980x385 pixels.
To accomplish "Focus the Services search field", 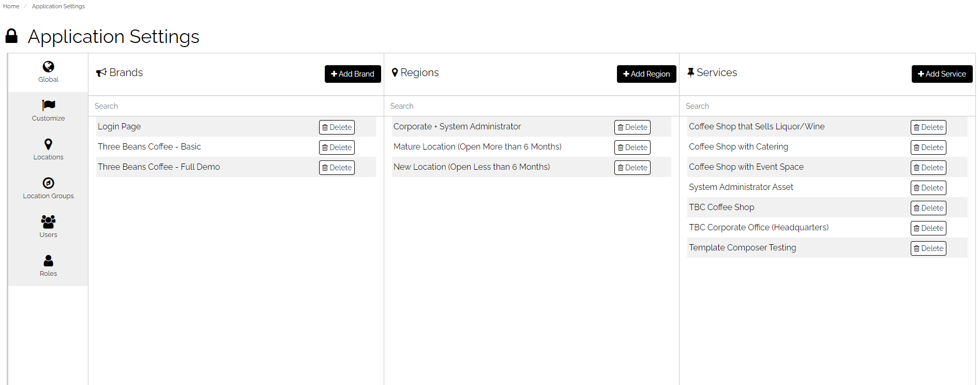I will [x=827, y=106].
